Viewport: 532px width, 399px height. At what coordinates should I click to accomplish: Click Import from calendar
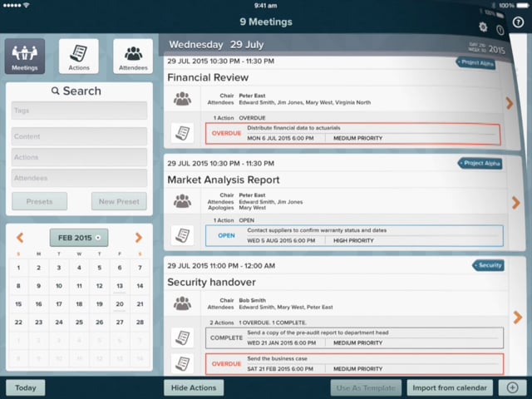click(x=450, y=387)
